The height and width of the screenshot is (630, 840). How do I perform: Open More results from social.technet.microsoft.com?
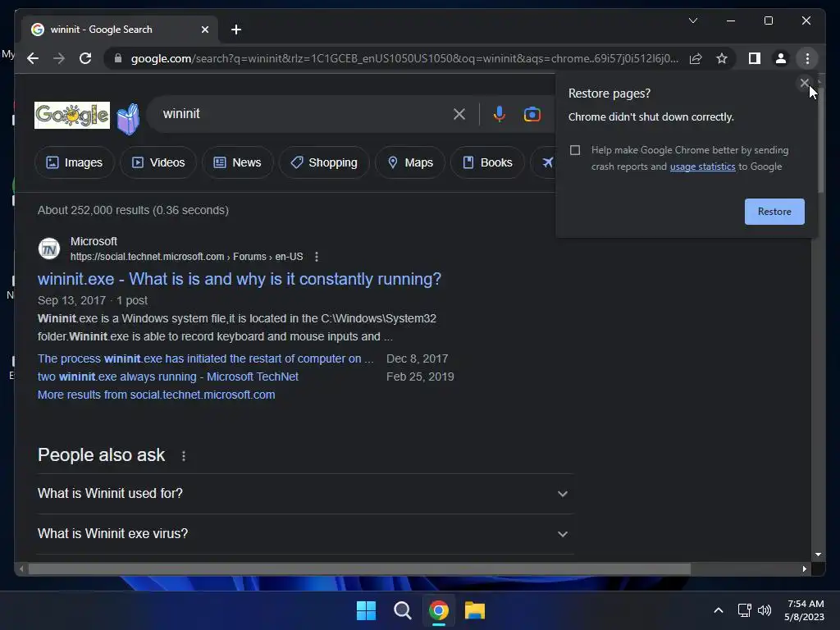(x=157, y=395)
